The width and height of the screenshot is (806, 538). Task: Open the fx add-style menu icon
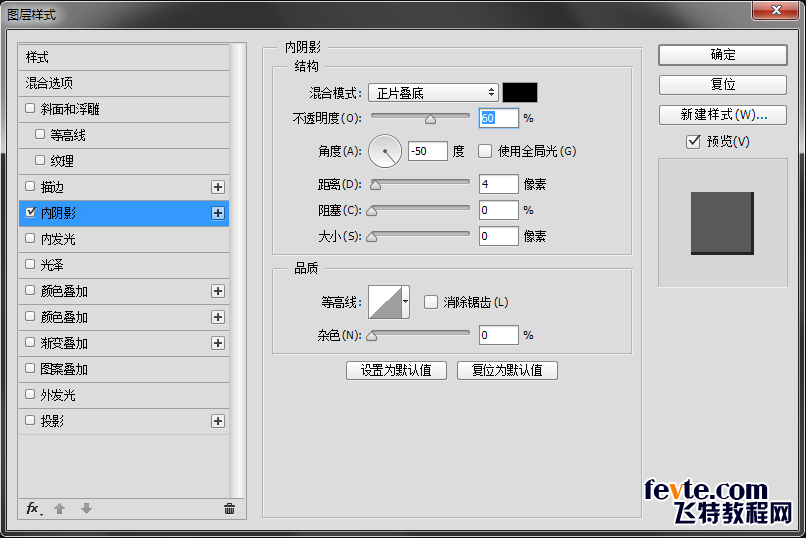pos(34,509)
